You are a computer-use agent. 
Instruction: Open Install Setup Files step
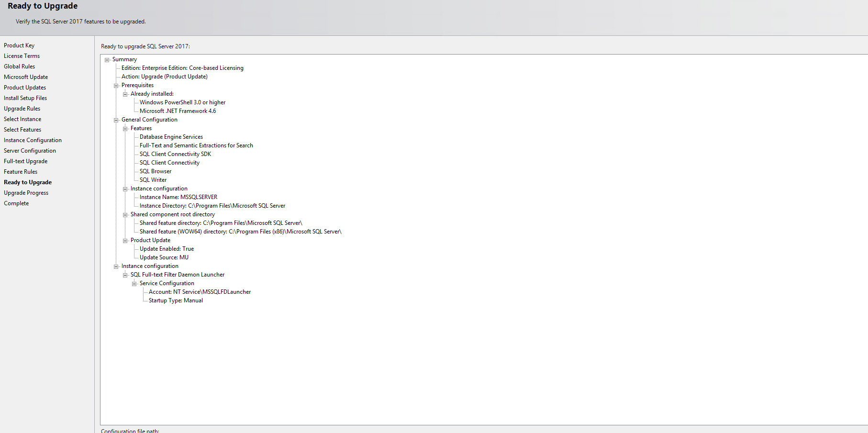coord(25,98)
